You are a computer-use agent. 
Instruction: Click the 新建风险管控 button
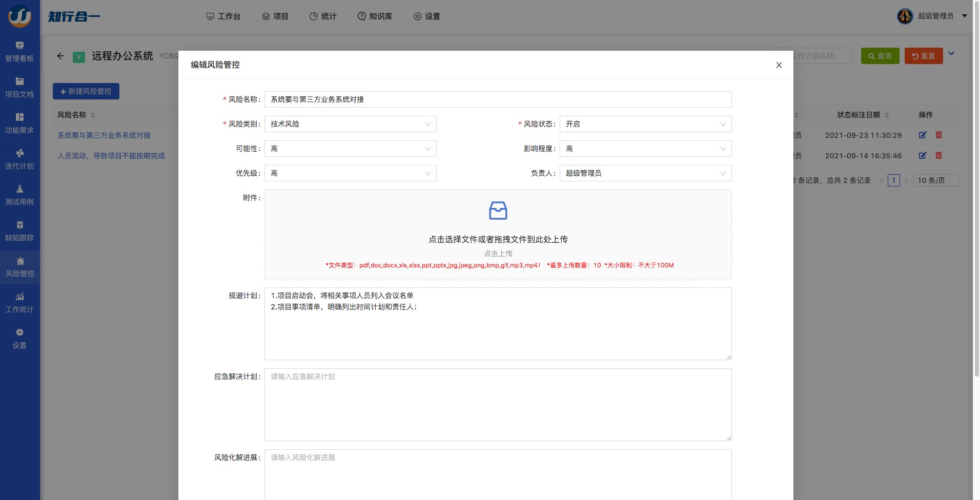coord(86,91)
